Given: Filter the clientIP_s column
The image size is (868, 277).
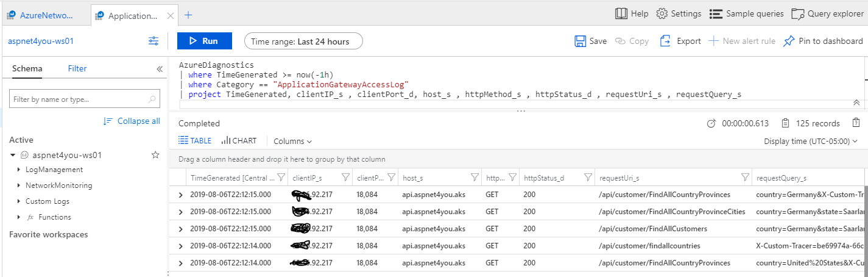Looking at the screenshot, I should pyautogui.click(x=345, y=178).
